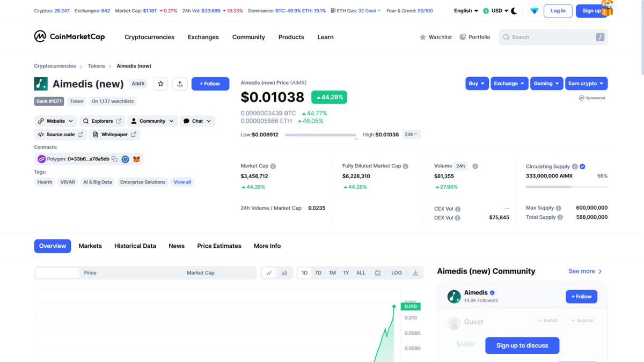Image resolution: width=644 pixels, height=362 pixels.
Task: Expand the Website dropdown
Action: (56, 121)
